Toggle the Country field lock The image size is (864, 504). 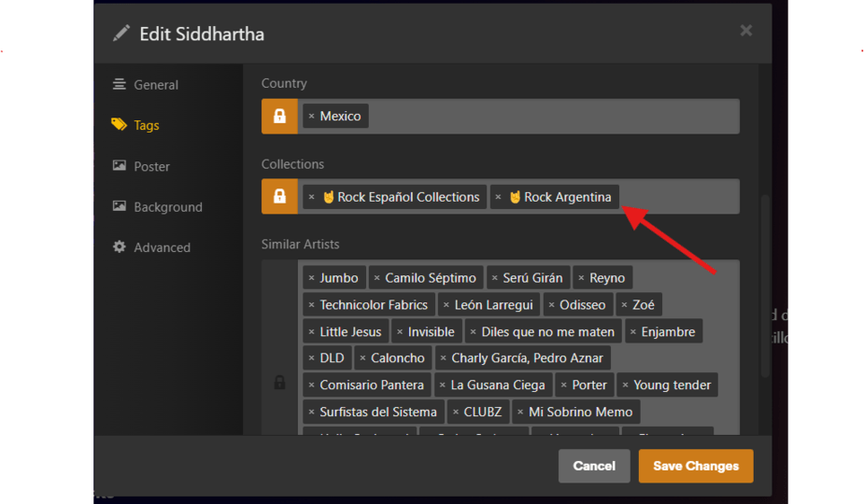(x=279, y=117)
